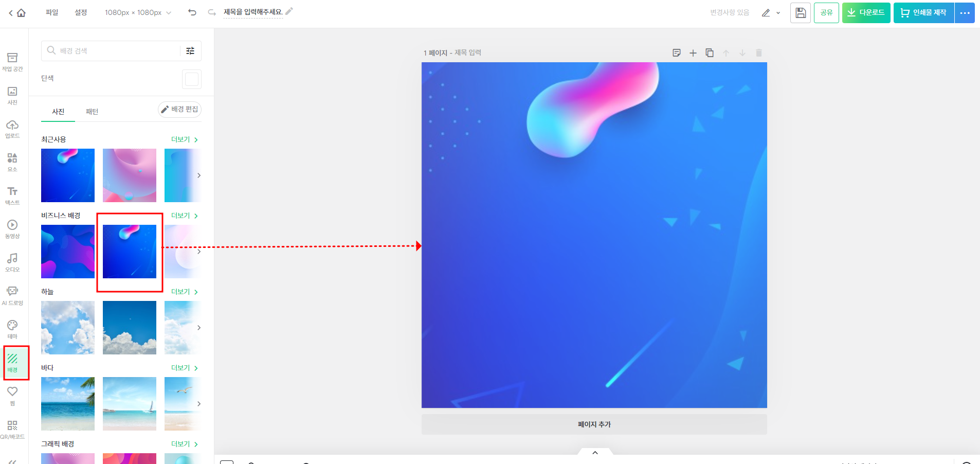Open more options three-dot menu

(965, 13)
